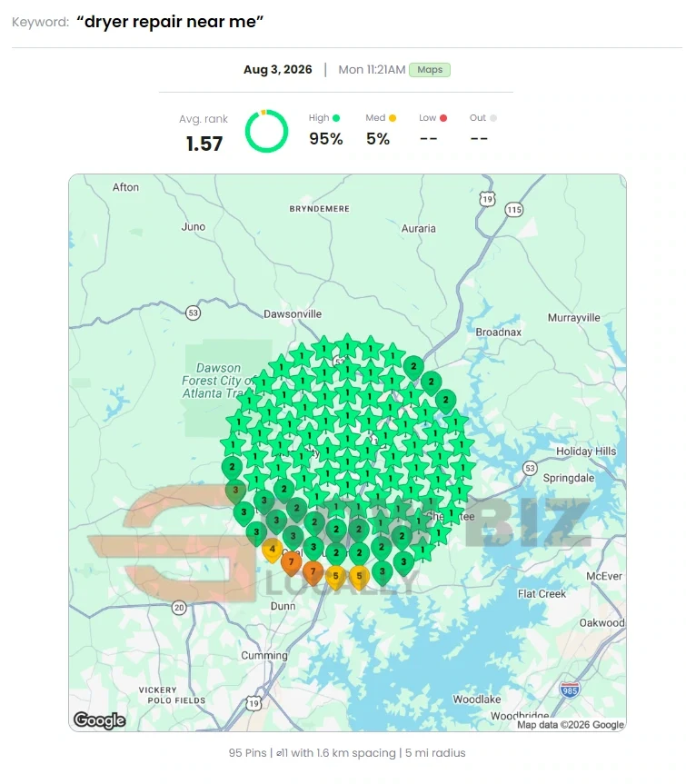Image resolution: width=686 pixels, height=784 pixels.
Task: Click the "Aug 3, 2026" date
Action: point(277,70)
